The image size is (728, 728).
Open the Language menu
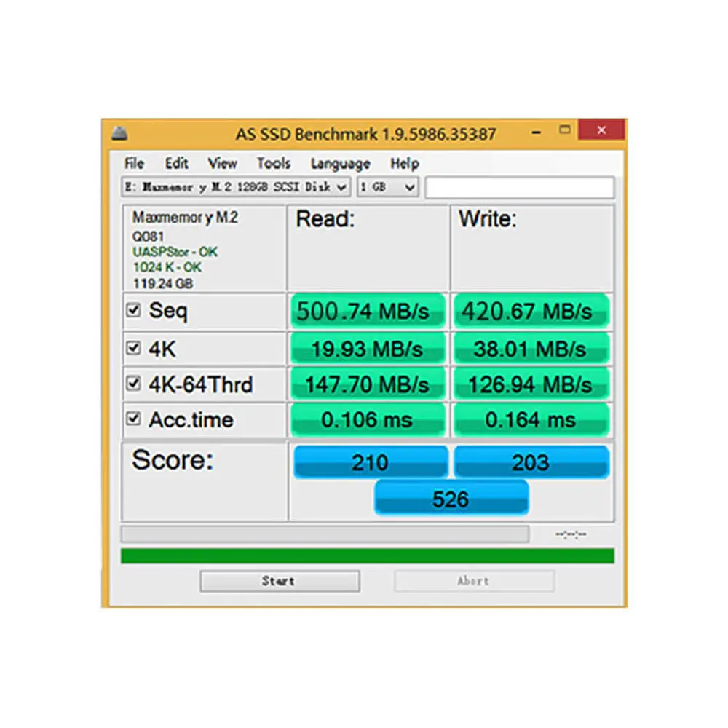340,164
